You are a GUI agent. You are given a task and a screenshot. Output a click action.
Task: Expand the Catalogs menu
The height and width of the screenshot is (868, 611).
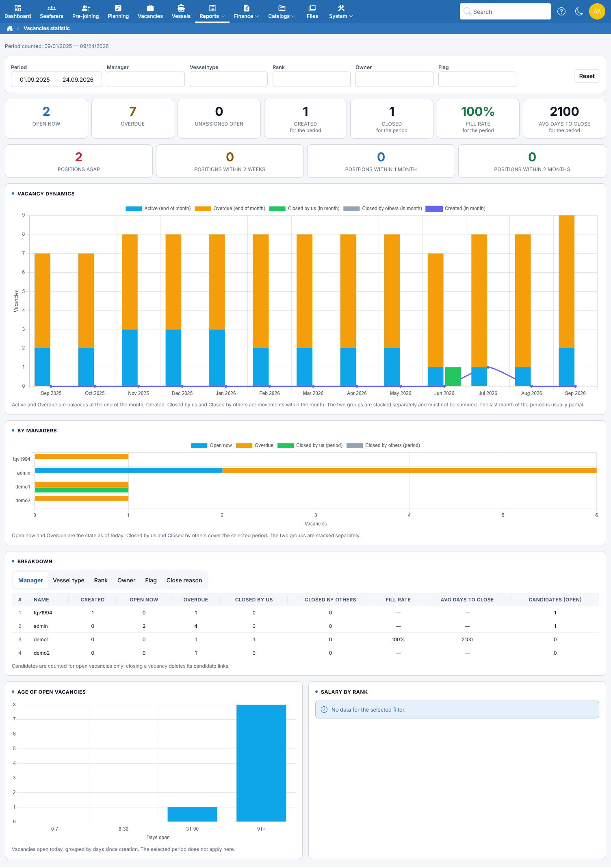pyautogui.click(x=282, y=12)
